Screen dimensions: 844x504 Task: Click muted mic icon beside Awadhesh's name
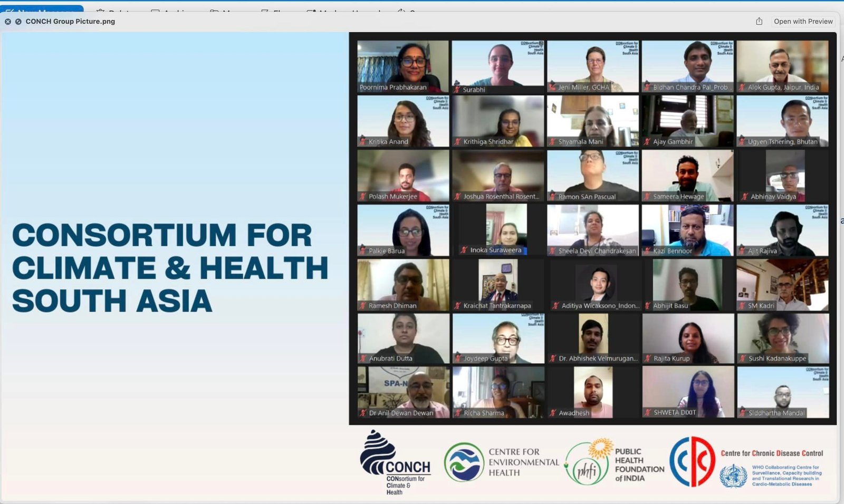click(553, 413)
